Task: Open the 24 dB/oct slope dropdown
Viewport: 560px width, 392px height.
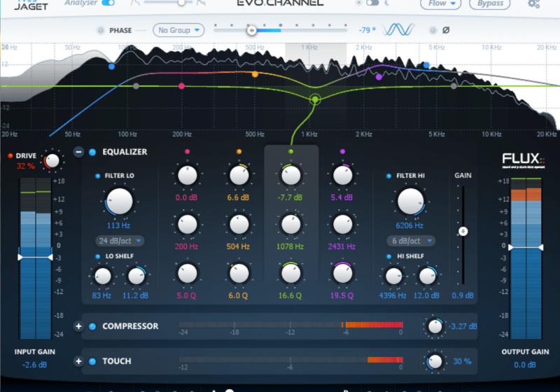Action: click(120, 241)
